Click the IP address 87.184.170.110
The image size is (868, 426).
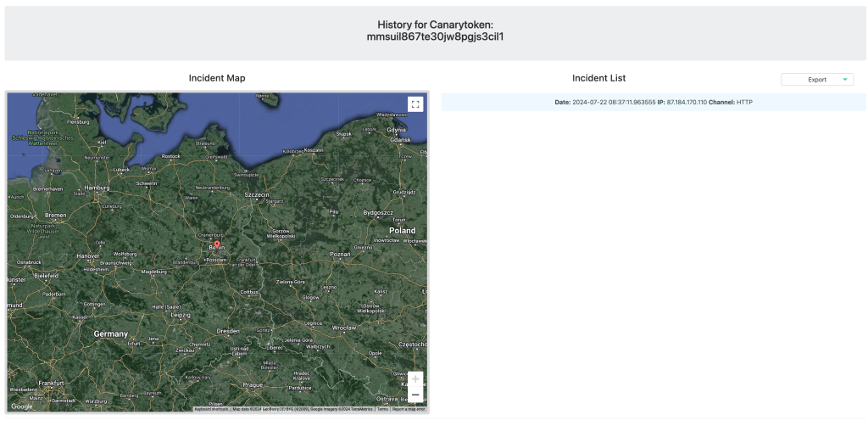pyautogui.click(x=687, y=102)
